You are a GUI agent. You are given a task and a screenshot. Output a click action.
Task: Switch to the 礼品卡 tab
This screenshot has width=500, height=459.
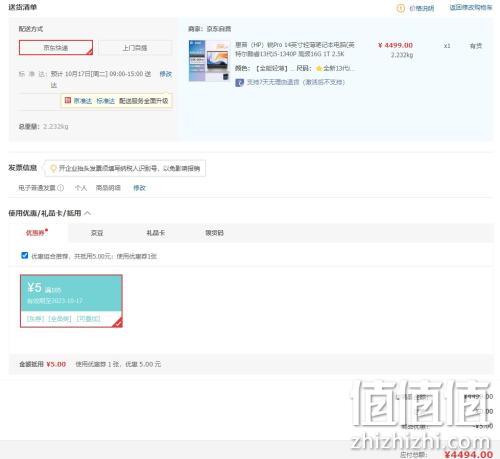click(156, 233)
